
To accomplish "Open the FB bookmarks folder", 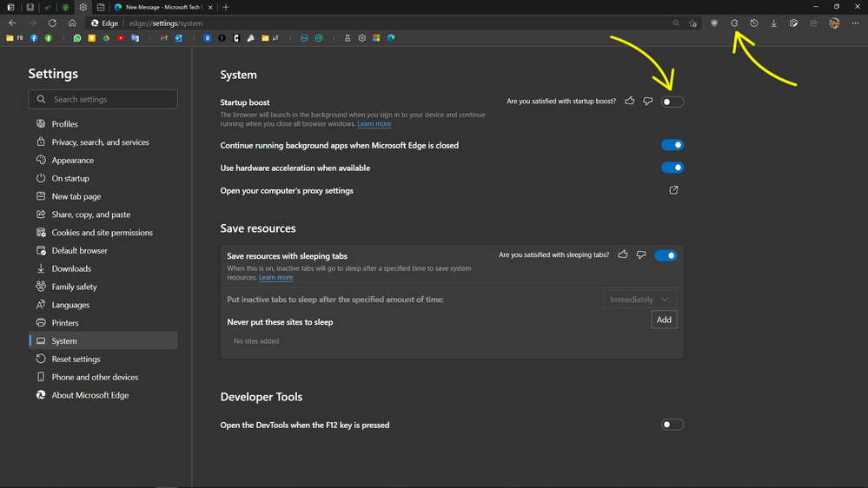I will (15, 38).
